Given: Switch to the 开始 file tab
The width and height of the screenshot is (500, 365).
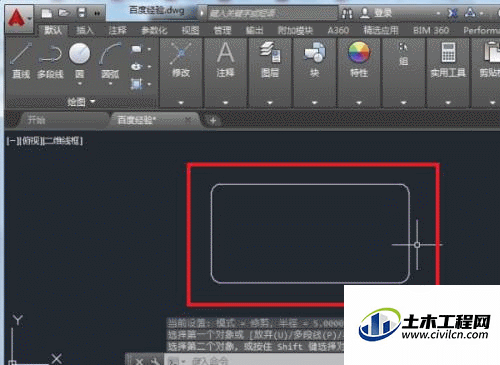Looking at the screenshot, I should point(63,119).
